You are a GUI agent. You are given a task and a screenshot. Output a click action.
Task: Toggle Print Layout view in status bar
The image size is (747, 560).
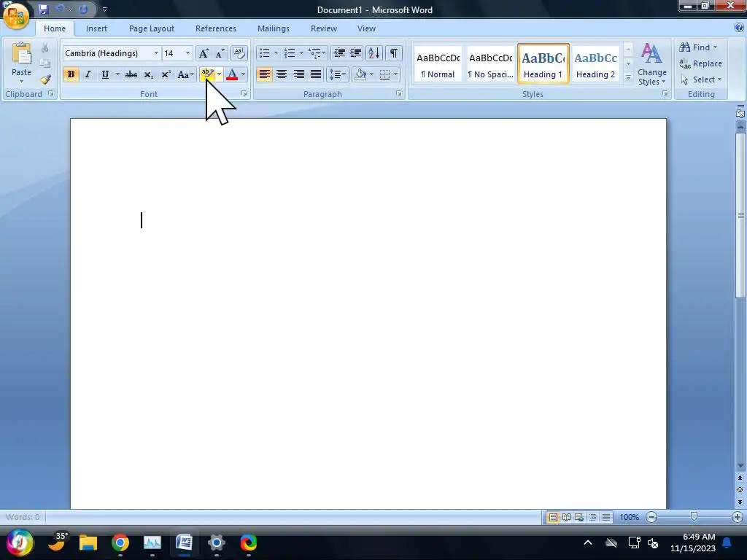pos(553,517)
